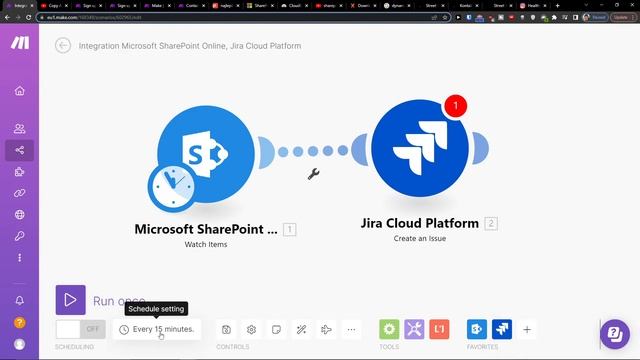Open the red Text parser tools icon
Image resolution: width=640 pixels, height=360 pixels.
[x=439, y=329]
